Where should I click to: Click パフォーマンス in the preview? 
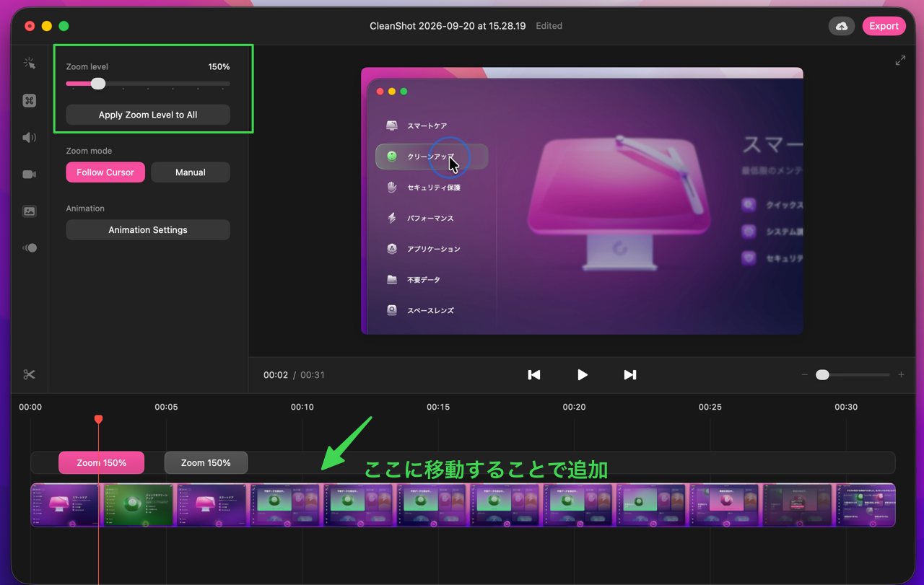pyautogui.click(x=430, y=218)
